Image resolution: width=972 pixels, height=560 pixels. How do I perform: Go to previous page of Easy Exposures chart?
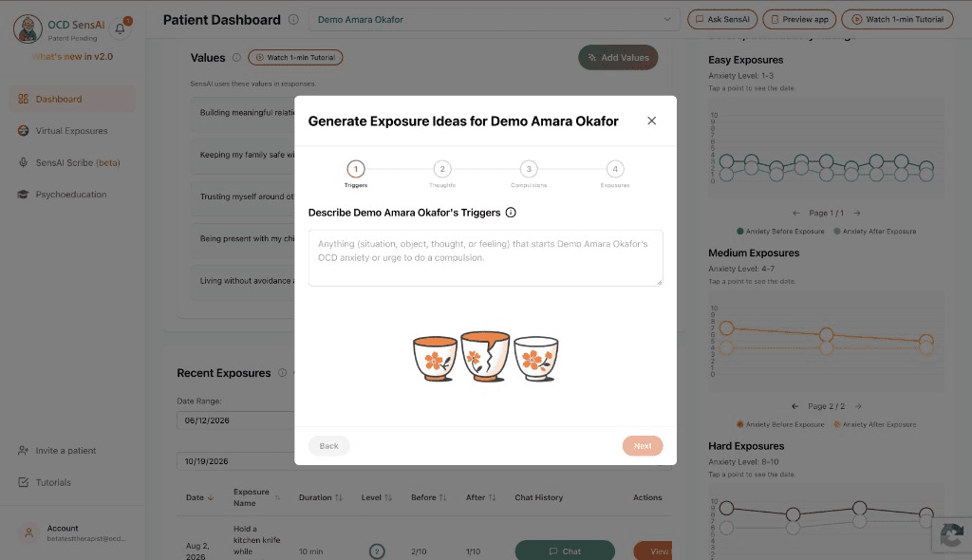(x=796, y=214)
